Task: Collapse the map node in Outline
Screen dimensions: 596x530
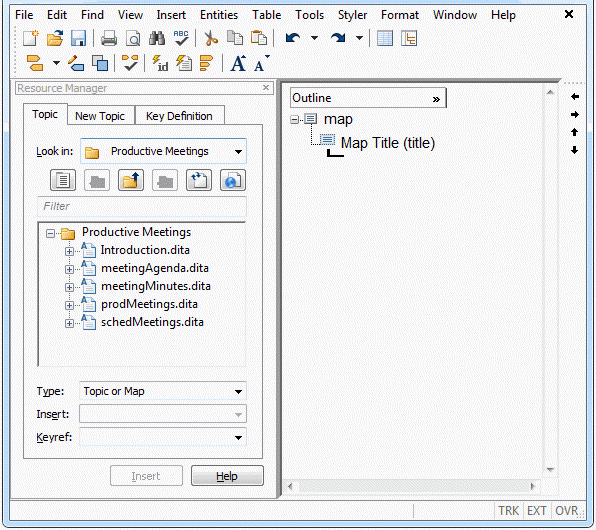Action: [x=295, y=119]
